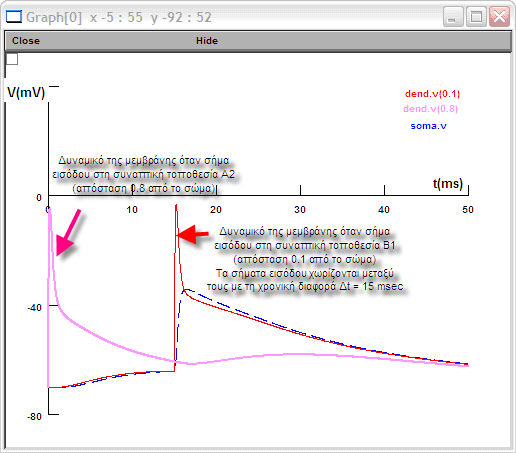The image size is (516, 453).
Task: Click the Greek annotation about location B1
Action: [305, 259]
